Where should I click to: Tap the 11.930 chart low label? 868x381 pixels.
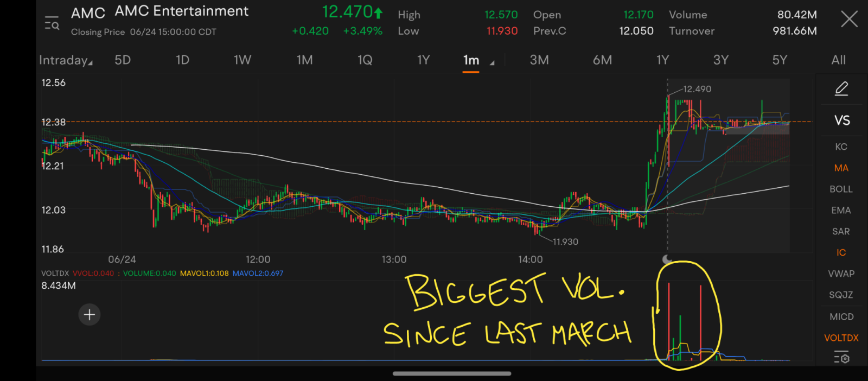click(565, 242)
